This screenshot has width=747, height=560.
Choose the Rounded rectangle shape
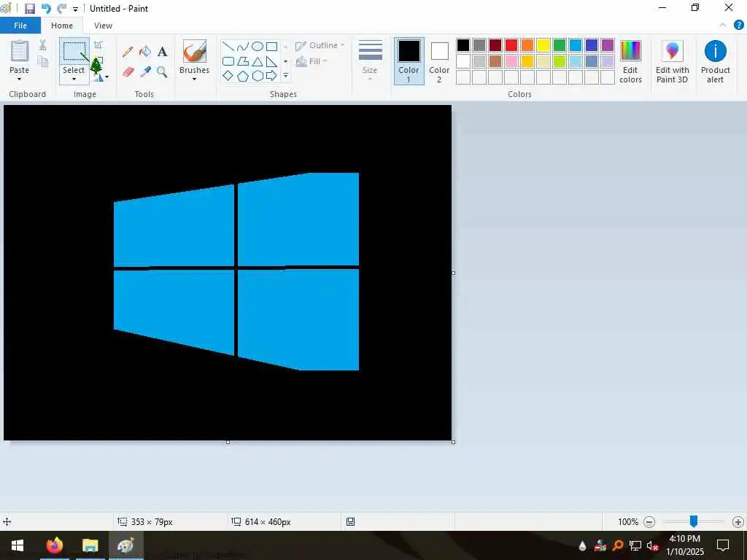[x=228, y=61]
